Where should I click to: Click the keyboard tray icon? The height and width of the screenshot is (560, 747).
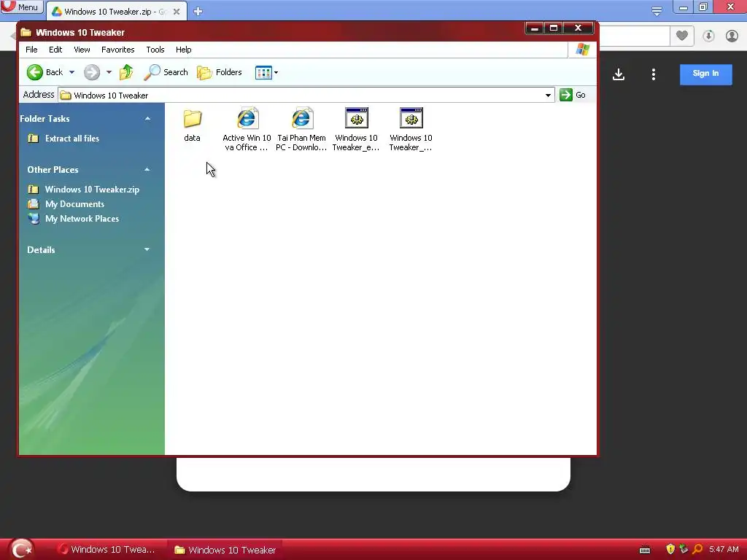pyautogui.click(x=645, y=550)
